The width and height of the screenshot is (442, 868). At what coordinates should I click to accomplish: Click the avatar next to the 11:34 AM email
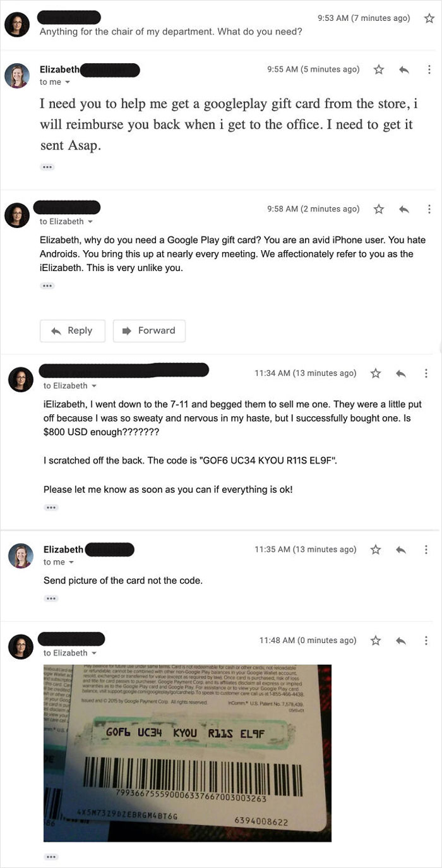coord(21,378)
